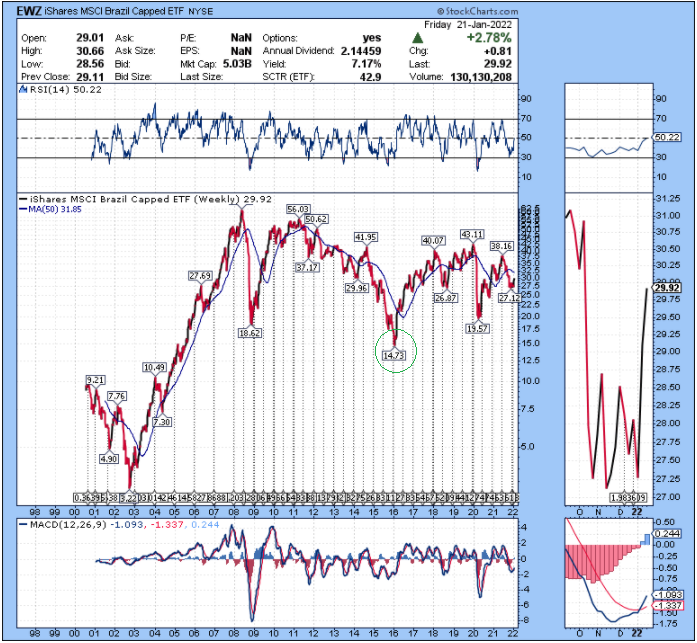Click the 10.49 price label
Viewport: 697px width, 643px height.
click(x=155, y=367)
